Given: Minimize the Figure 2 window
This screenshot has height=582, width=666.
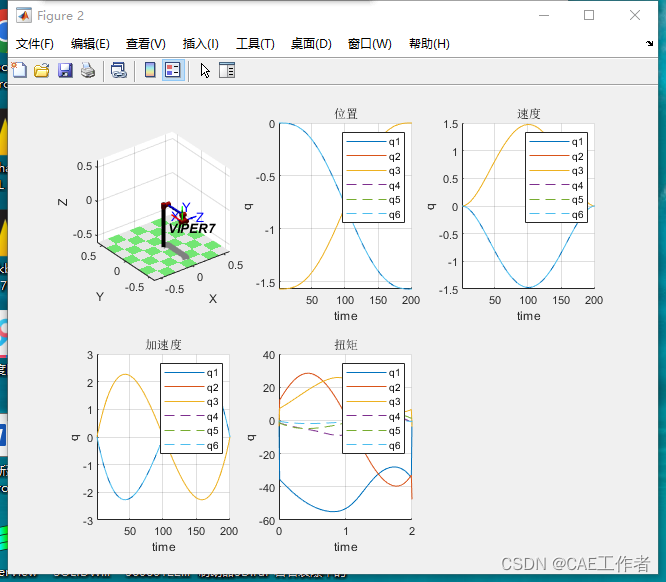Looking at the screenshot, I should [x=544, y=15].
